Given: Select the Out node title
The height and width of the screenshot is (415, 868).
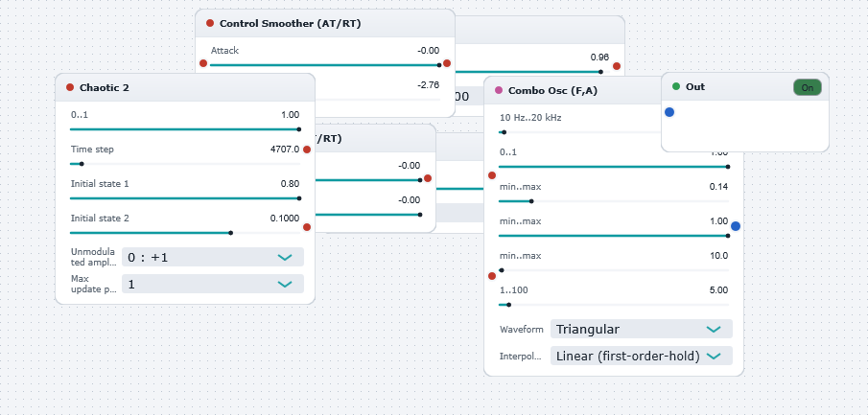Looking at the screenshot, I should (x=695, y=87).
